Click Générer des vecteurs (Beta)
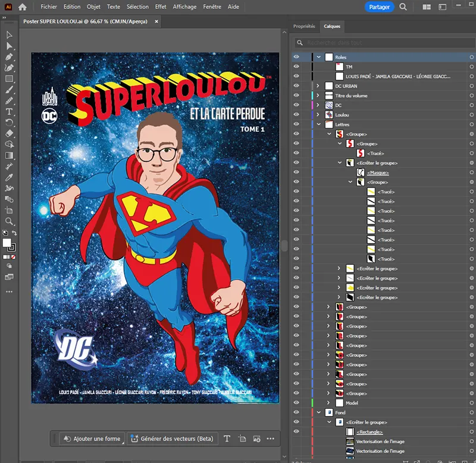Viewport: 476px width, 463px height. click(172, 439)
